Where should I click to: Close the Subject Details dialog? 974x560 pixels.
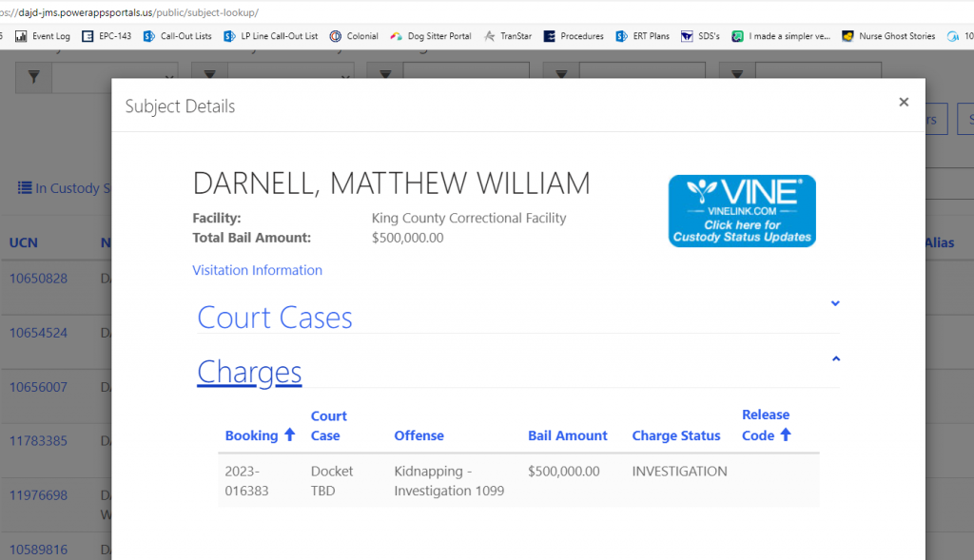tap(904, 103)
